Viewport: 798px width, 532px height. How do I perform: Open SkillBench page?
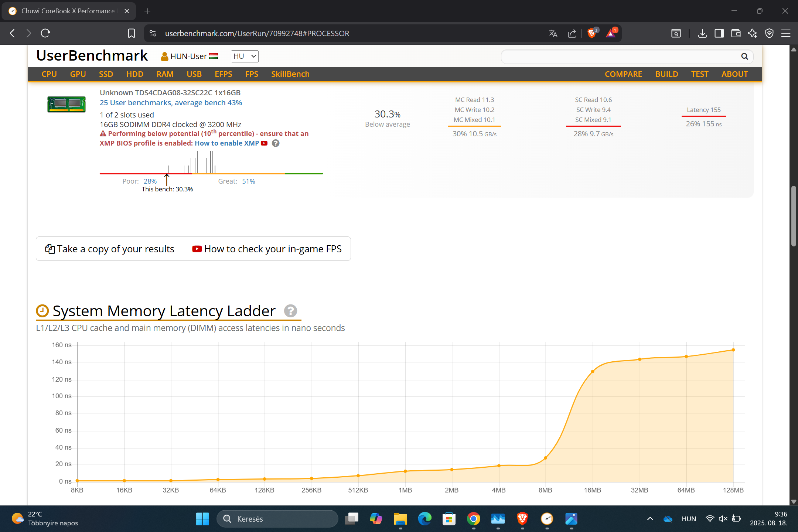[290, 74]
